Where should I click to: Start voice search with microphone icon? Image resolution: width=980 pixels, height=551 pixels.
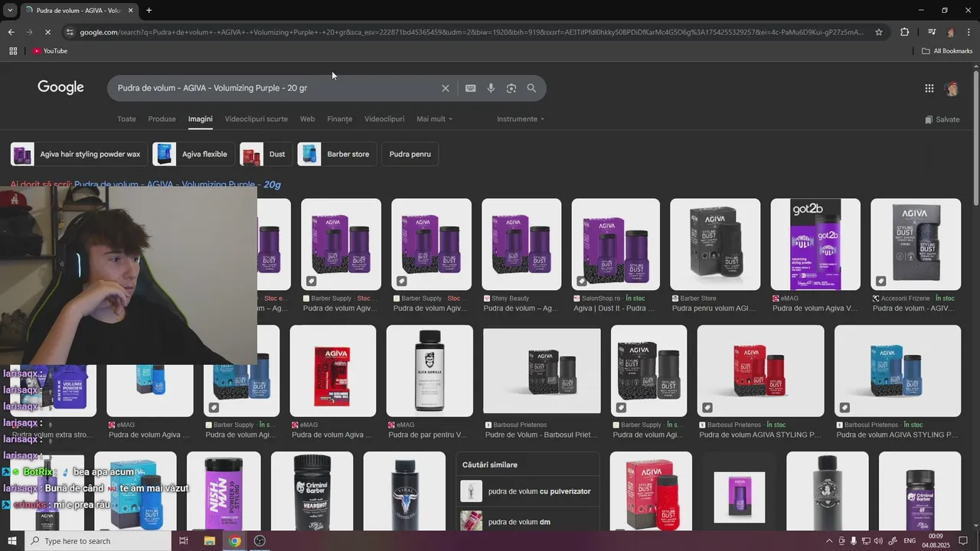[x=491, y=88]
